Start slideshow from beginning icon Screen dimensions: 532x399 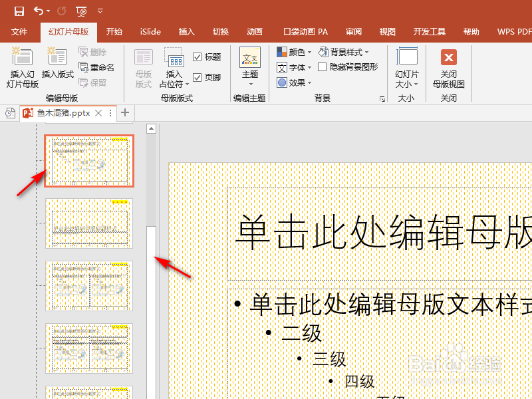point(81,11)
